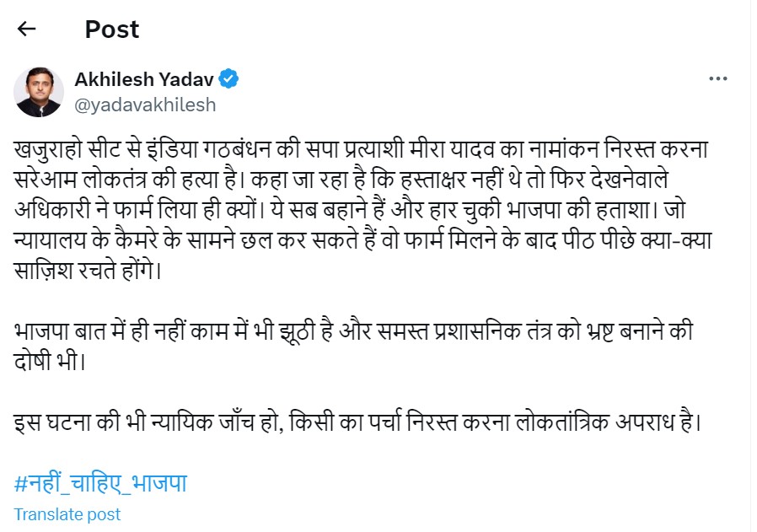
Task: Click the blue verified badge
Action: pyautogui.click(x=229, y=79)
